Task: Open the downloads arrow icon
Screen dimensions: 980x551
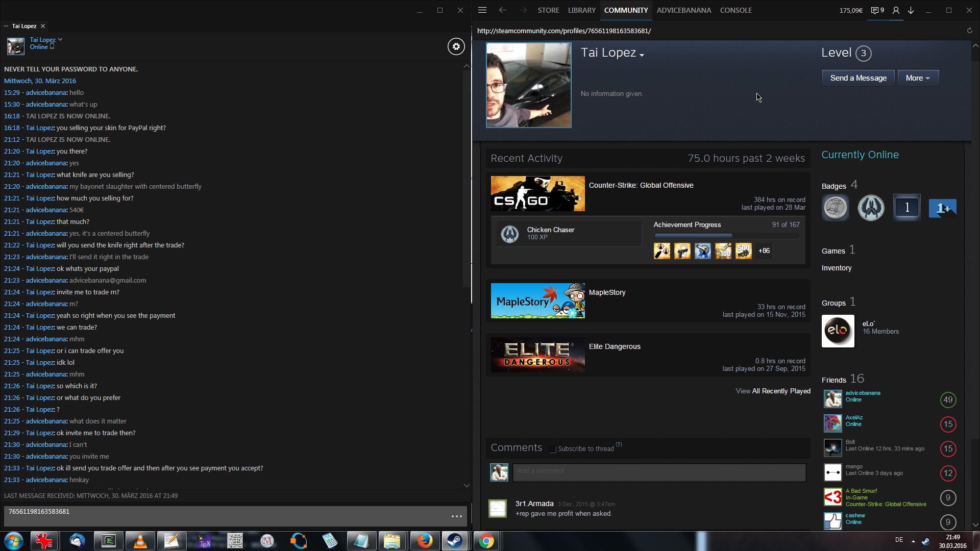Action: pos(911,10)
